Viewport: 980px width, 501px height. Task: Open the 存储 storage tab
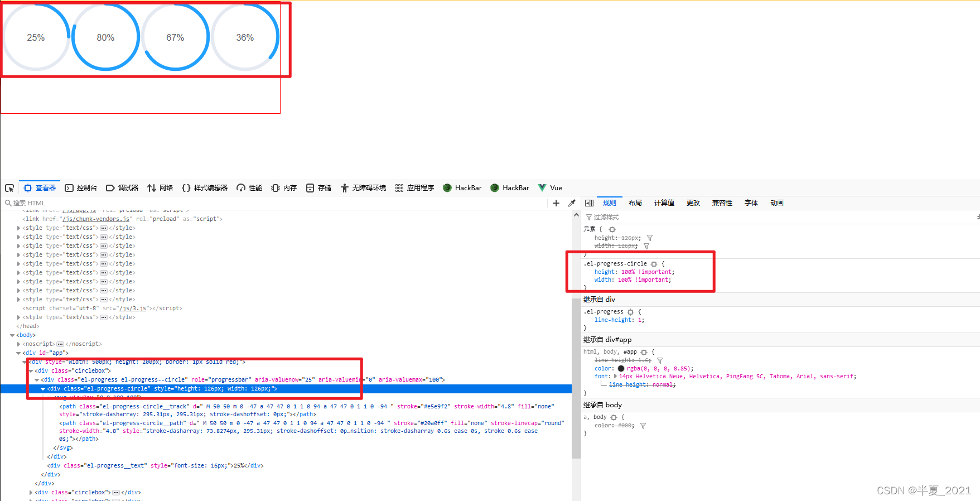[318, 188]
